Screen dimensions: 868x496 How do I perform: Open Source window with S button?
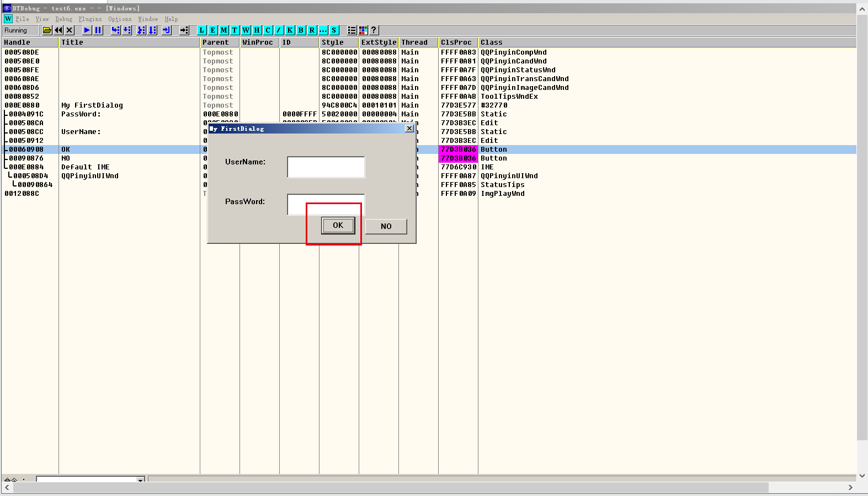point(334,30)
